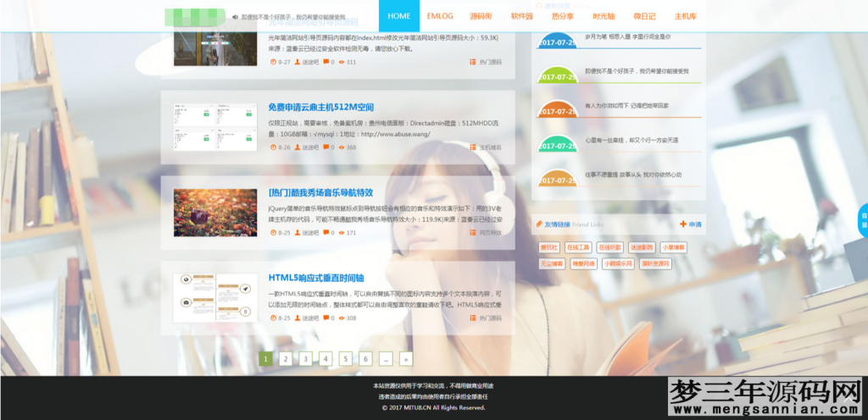Go to pagination page 4

click(x=325, y=359)
